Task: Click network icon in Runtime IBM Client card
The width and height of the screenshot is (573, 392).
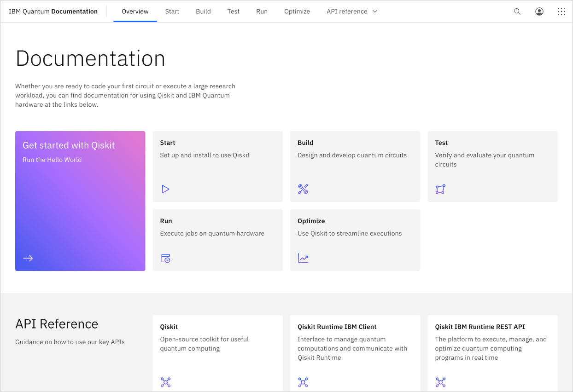Action: pyautogui.click(x=303, y=382)
